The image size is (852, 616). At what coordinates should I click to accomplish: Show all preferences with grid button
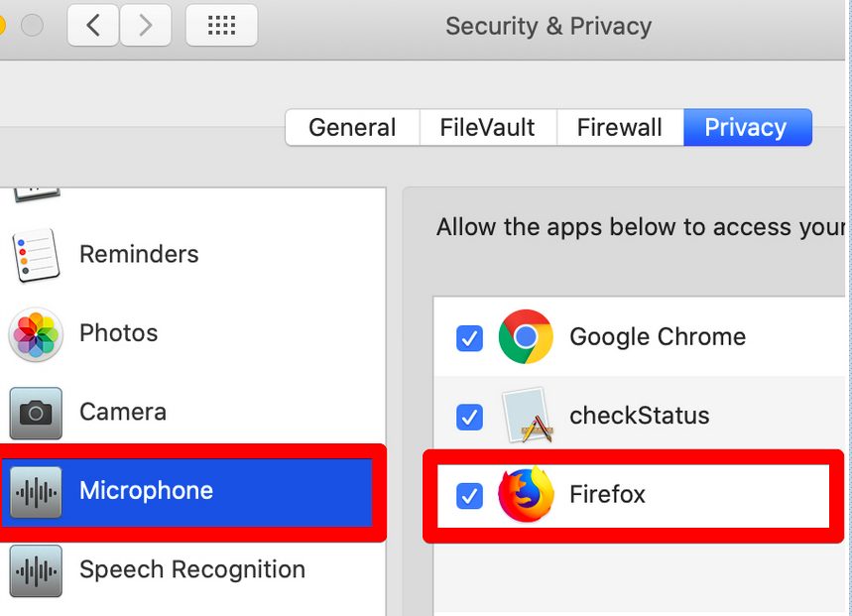[x=221, y=26]
